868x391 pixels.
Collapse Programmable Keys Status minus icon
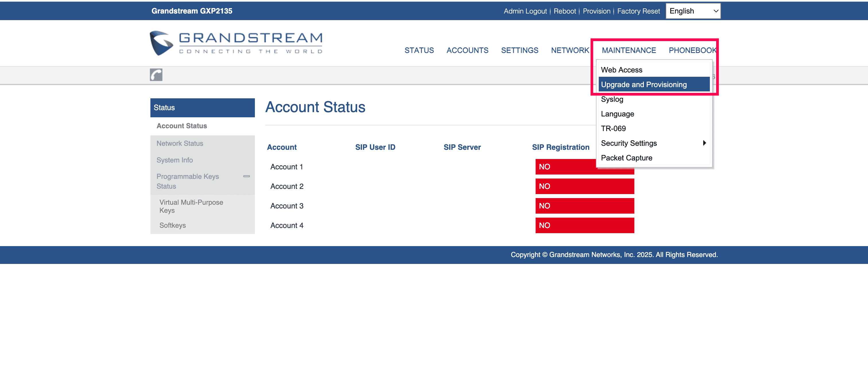click(x=246, y=176)
